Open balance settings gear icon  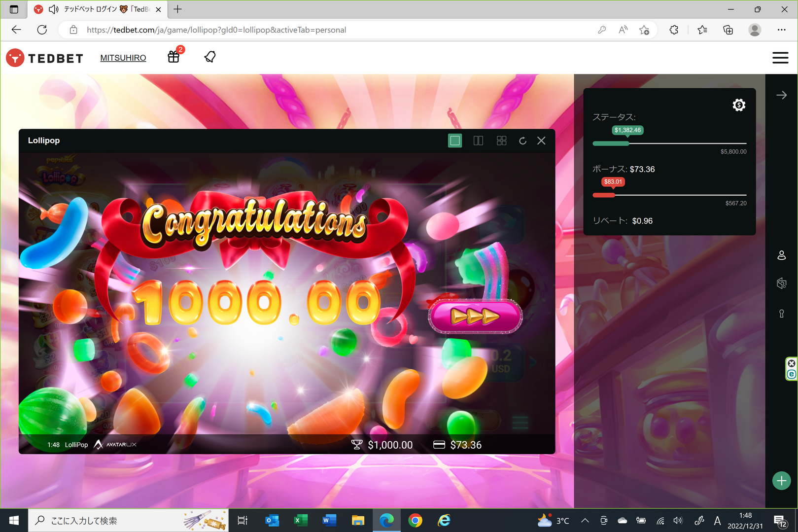(738, 105)
